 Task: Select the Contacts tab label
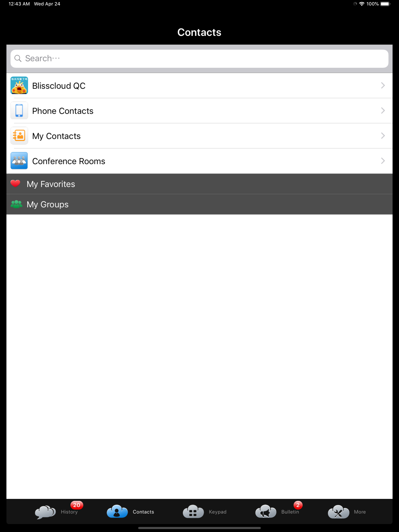[143, 512]
